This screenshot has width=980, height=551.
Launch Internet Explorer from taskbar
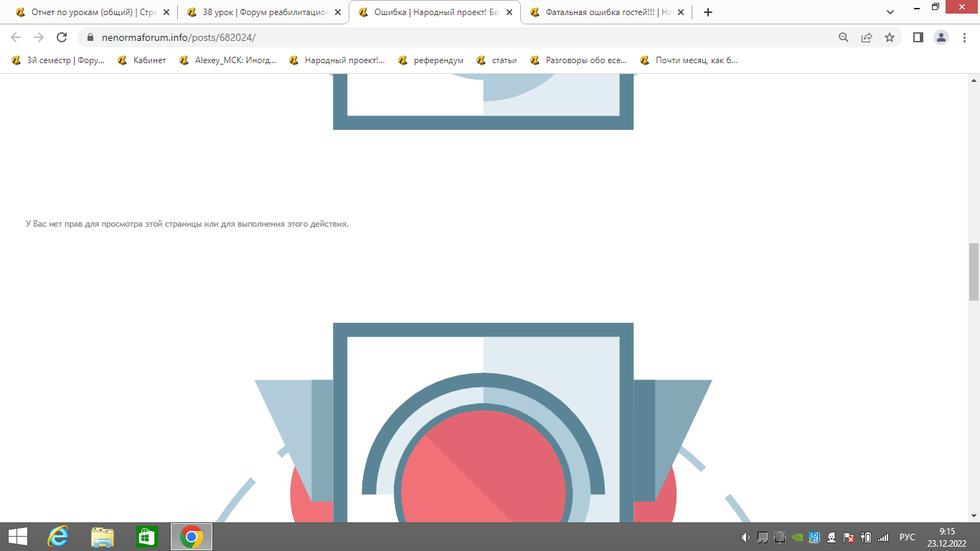click(x=58, y=537)
